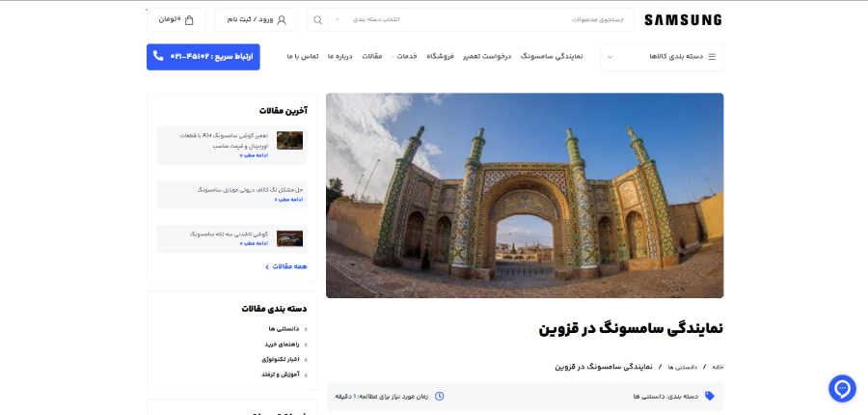Click the search magnifier icon
The width and height of the screenshot is (868, 415).
317,20
